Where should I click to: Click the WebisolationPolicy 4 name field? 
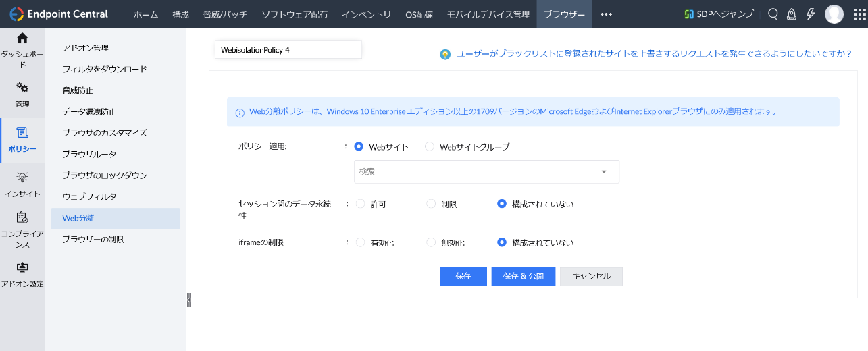[x=288, y=50]
